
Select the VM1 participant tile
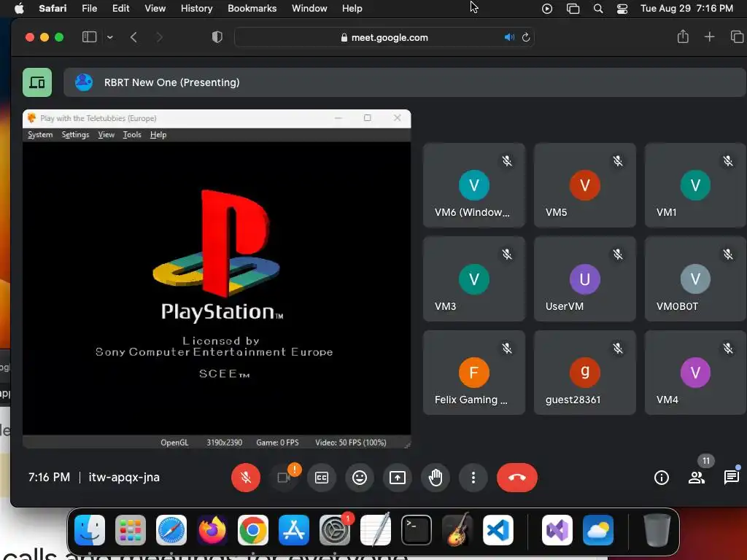point(695,185)
